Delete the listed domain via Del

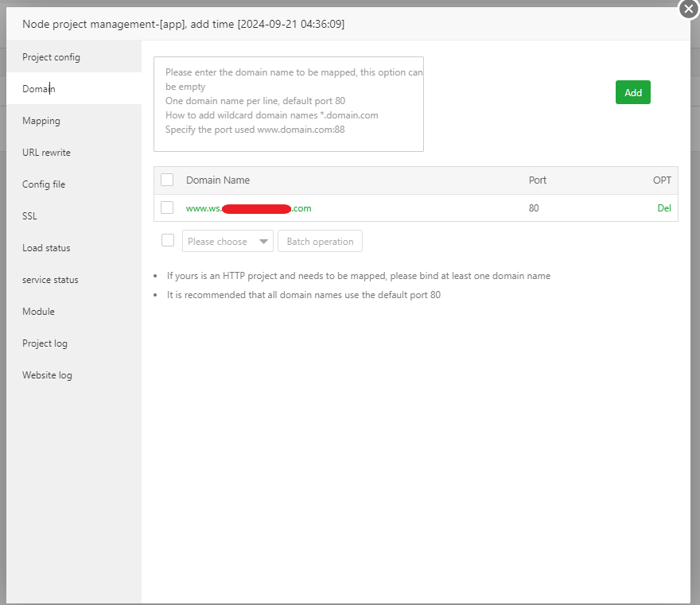664,208
